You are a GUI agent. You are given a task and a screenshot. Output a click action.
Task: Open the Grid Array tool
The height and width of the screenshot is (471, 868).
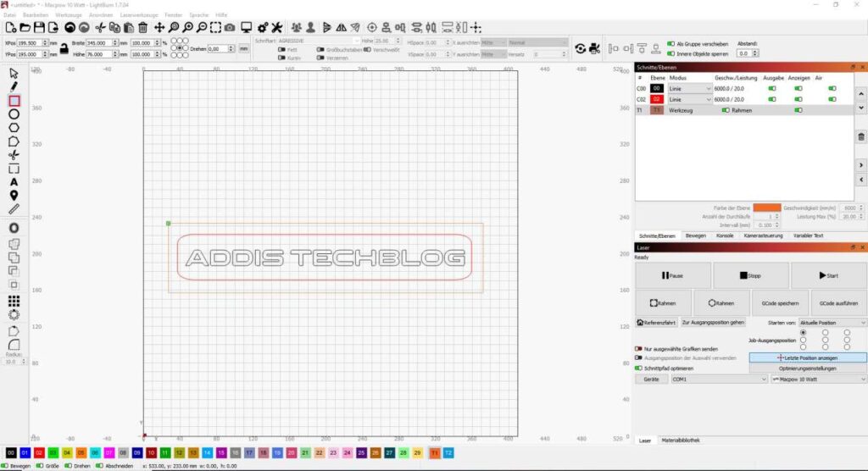pos(14,301)
